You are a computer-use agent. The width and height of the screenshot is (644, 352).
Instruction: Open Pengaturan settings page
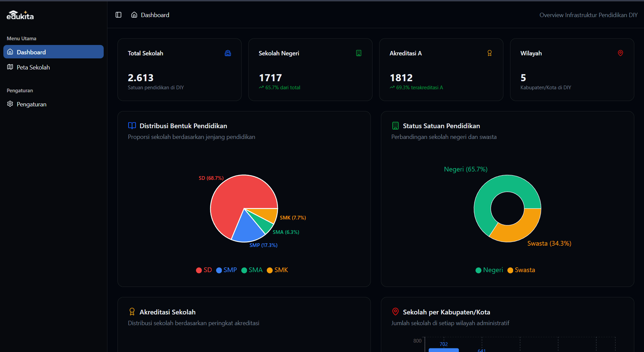click(31, 104)
